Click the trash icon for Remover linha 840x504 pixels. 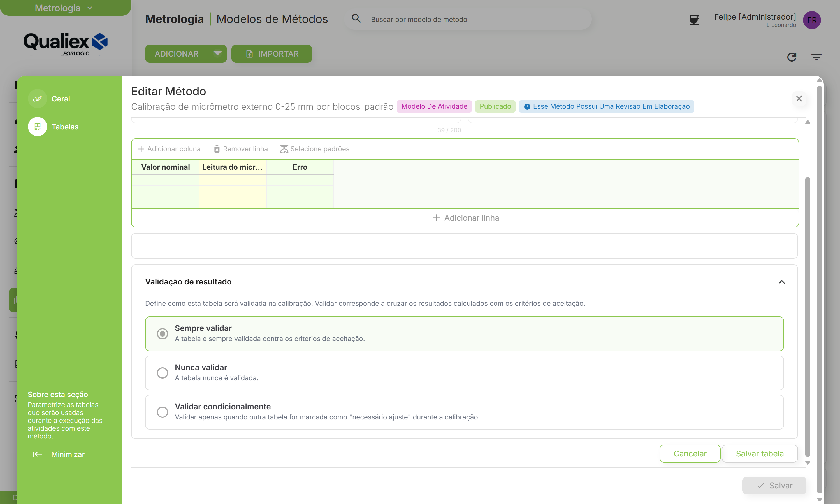click(x=217, y=149)
